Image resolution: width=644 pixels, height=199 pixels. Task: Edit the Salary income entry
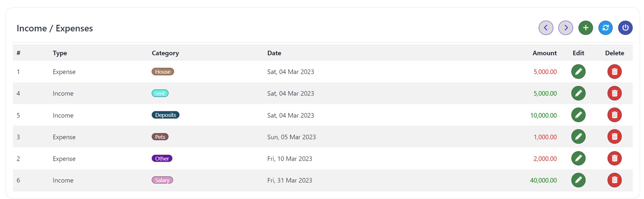click(578, 180)
